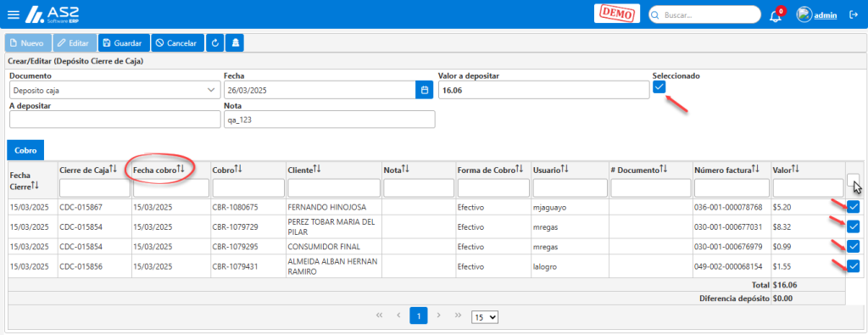Screen dimensions: 868x335
Task: Open rows-per-page dropdown showing 15
Action: 485,317
